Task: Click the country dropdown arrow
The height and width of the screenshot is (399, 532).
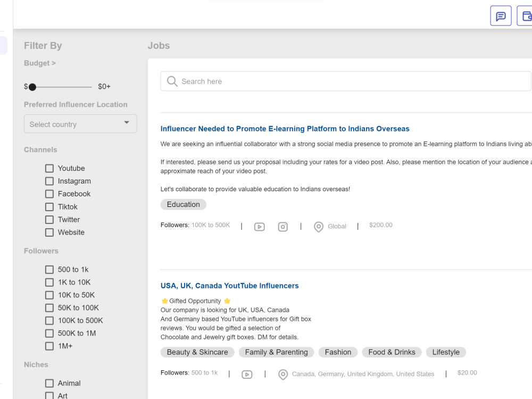Action: (x=127, y=122)
